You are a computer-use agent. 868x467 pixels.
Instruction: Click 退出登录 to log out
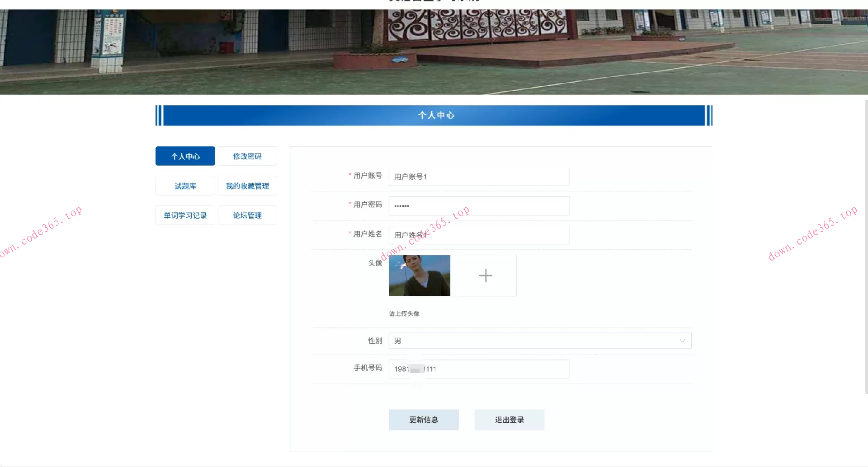pos(509,420)
